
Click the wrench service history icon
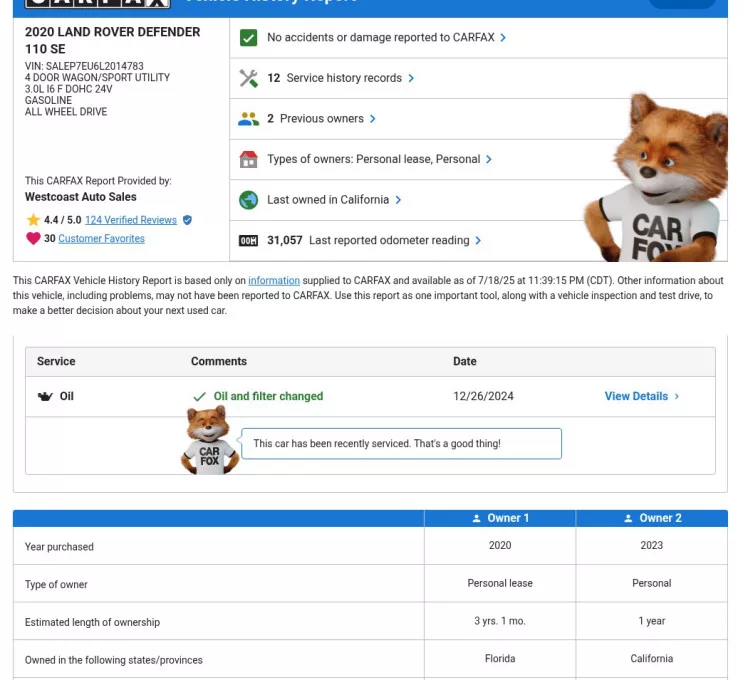[249, 78]
